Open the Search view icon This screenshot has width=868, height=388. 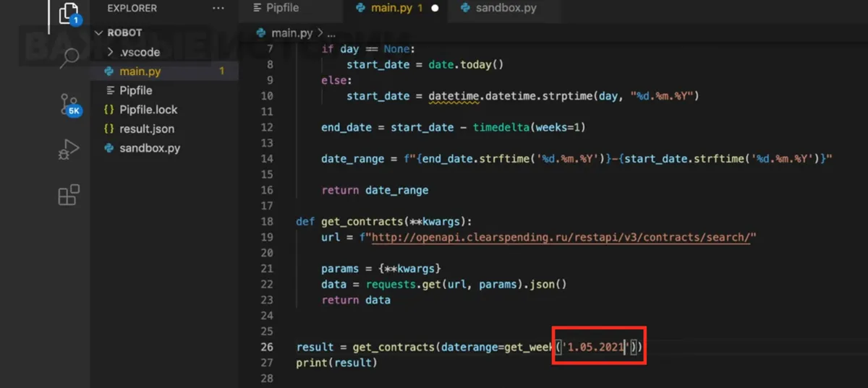point(69,58)
